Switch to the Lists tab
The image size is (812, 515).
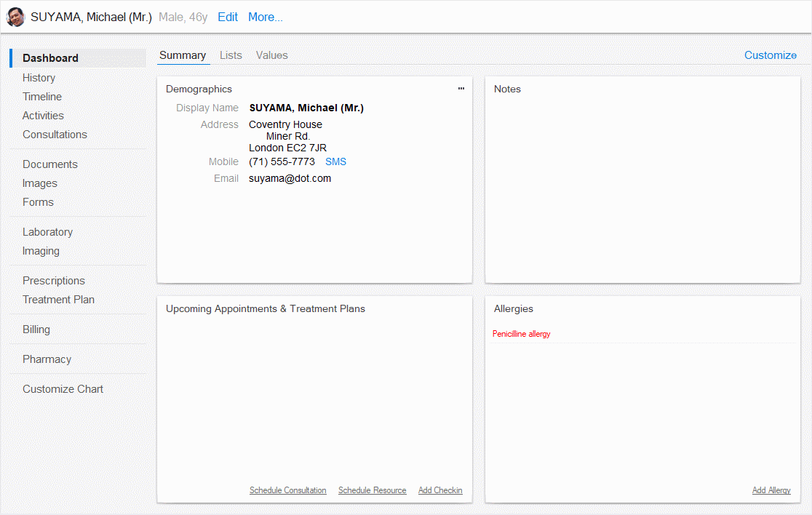pos(231,55)
